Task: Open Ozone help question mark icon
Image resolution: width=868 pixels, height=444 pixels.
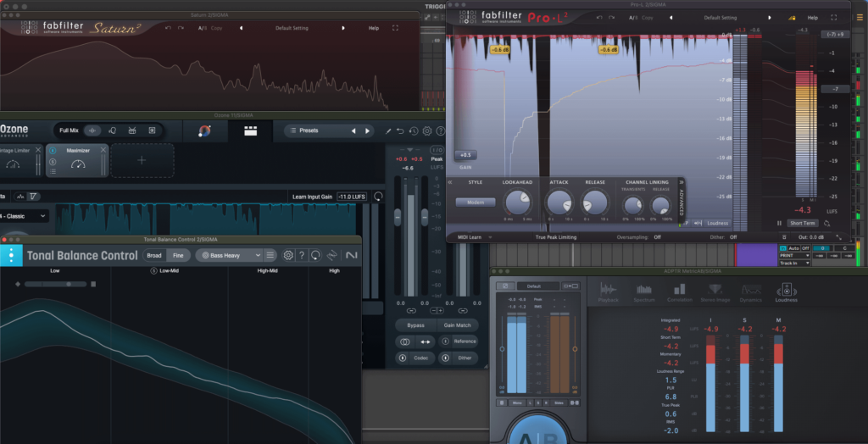Action: (441, 131)
